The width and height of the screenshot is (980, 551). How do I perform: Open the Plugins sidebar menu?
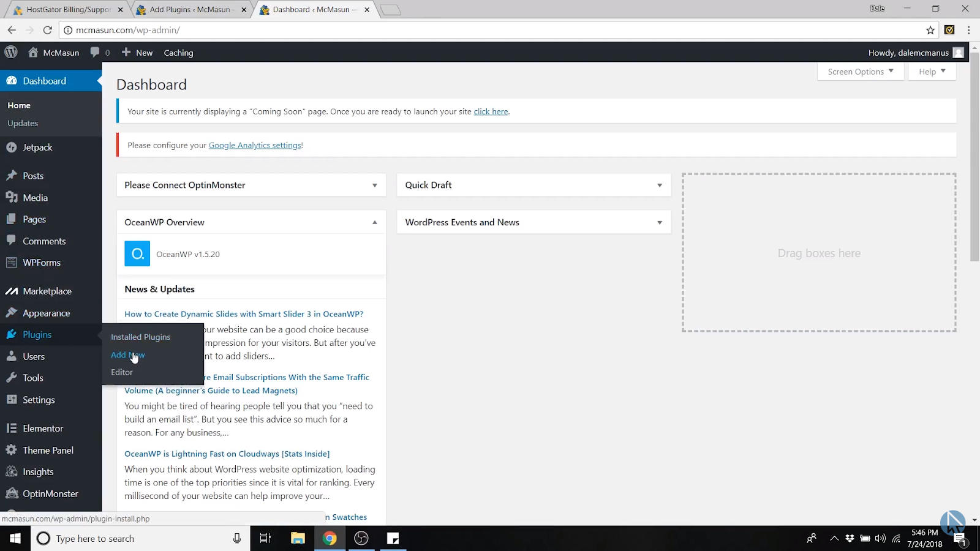coord(51,335)
